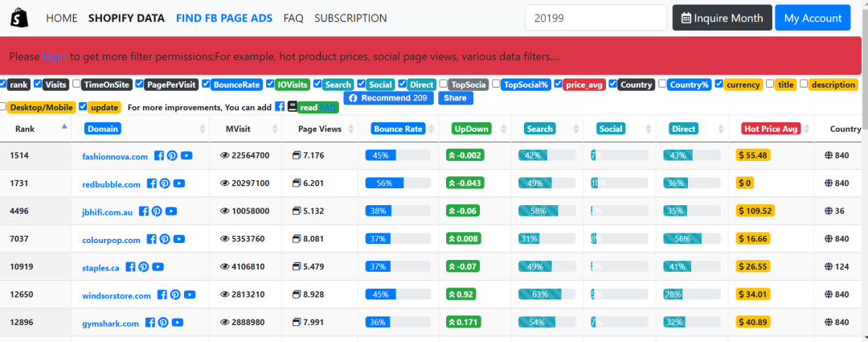This screenshot has height=342, width=868.
Task: Toggle the PagePerVisit checkbox
Action: 139,84
